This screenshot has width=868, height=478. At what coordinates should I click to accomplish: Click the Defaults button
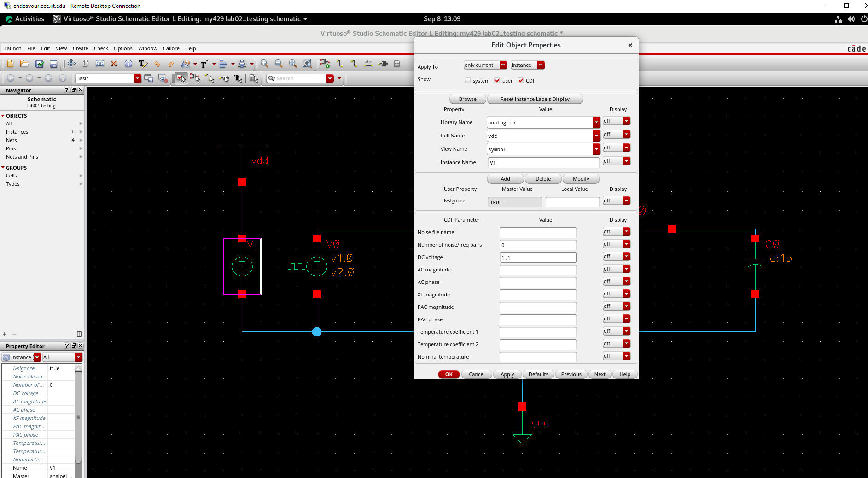point(538,374)
